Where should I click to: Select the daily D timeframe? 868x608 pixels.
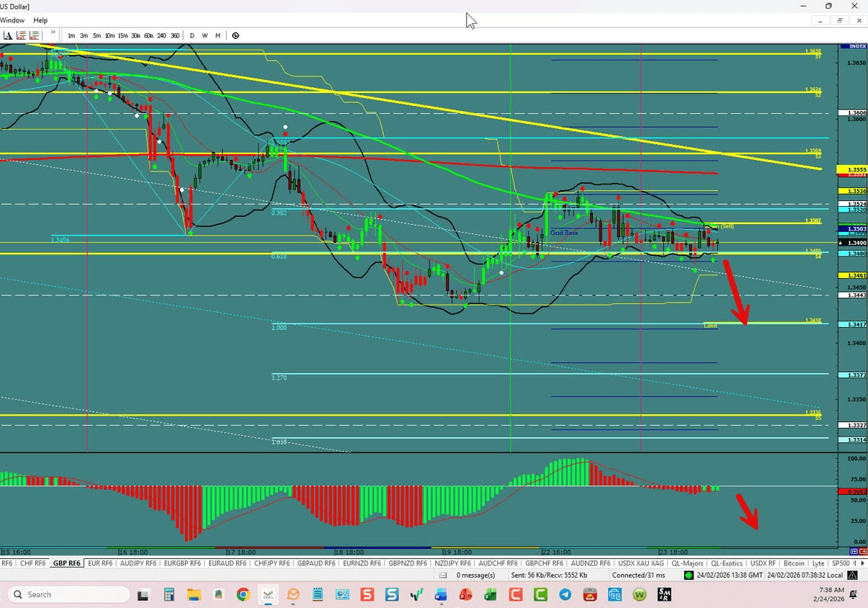pyautogui.click(x=192, y=35)
